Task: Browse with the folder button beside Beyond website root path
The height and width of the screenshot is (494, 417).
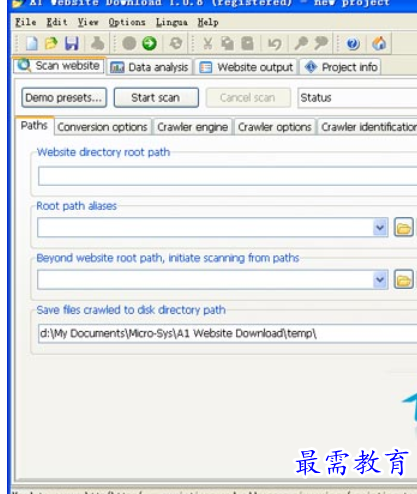Action: [x=404, y=280]
